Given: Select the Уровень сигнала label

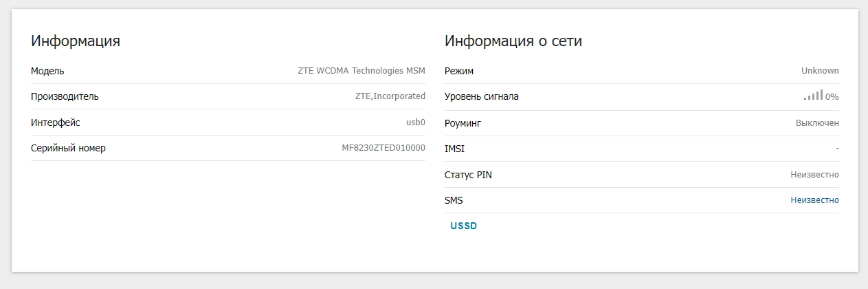Looking at the screenshot, I should 482,96.
